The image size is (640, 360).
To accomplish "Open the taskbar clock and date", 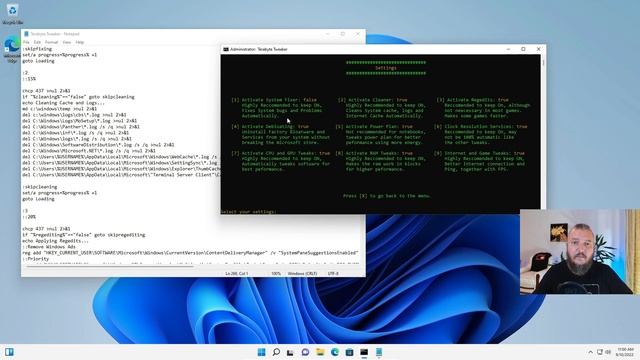I will click(x=625, y=352).
